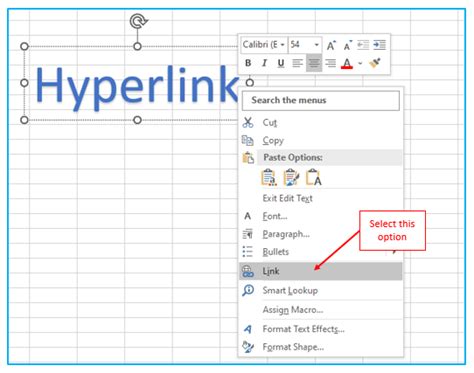Click the Format Shape paint icon
Viewport: 474px width, 373px height.
(248, 347)
